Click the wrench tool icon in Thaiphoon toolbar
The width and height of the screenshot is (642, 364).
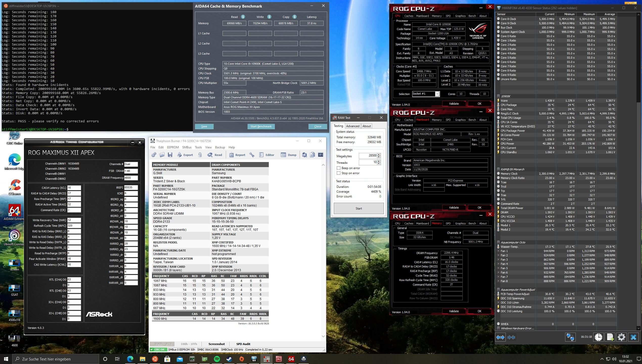[252, 155]
